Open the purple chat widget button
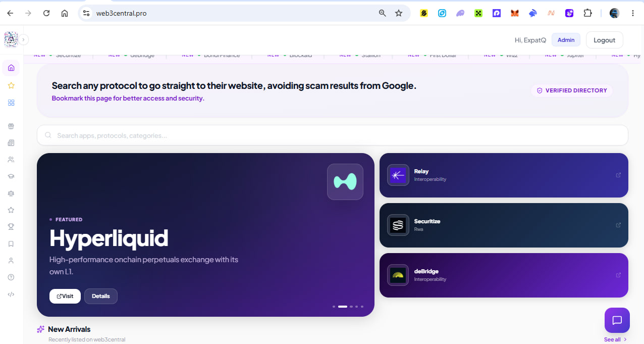 [x=617, y=320]
